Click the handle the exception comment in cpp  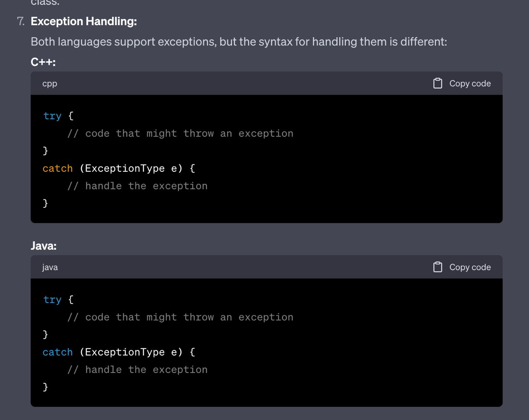click(x=138, y=186)
